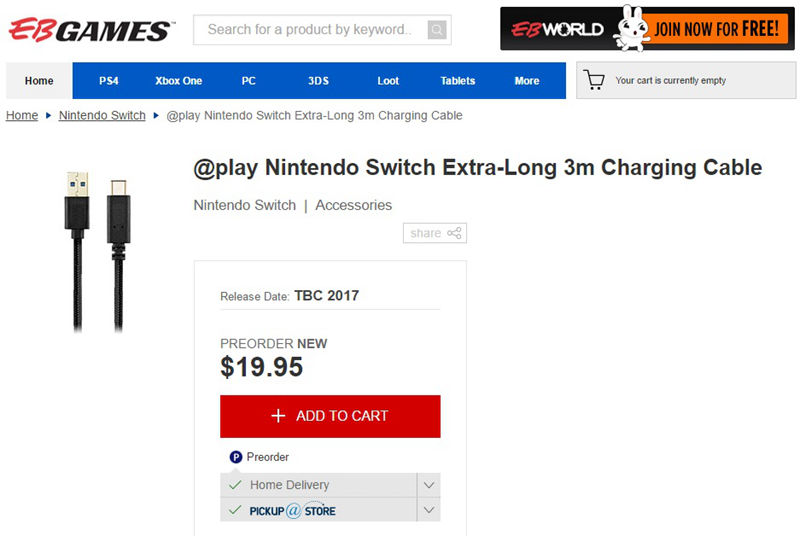Image resolution: width=800 pixels, height=536 pixels.
Task: Click the Home breadcrumb link
Action: pos(22,115)
